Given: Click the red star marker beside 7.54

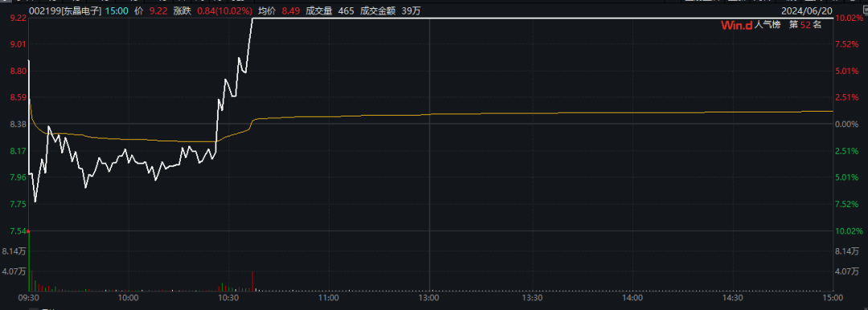Looking at the screenshot, I should point(28,230).
